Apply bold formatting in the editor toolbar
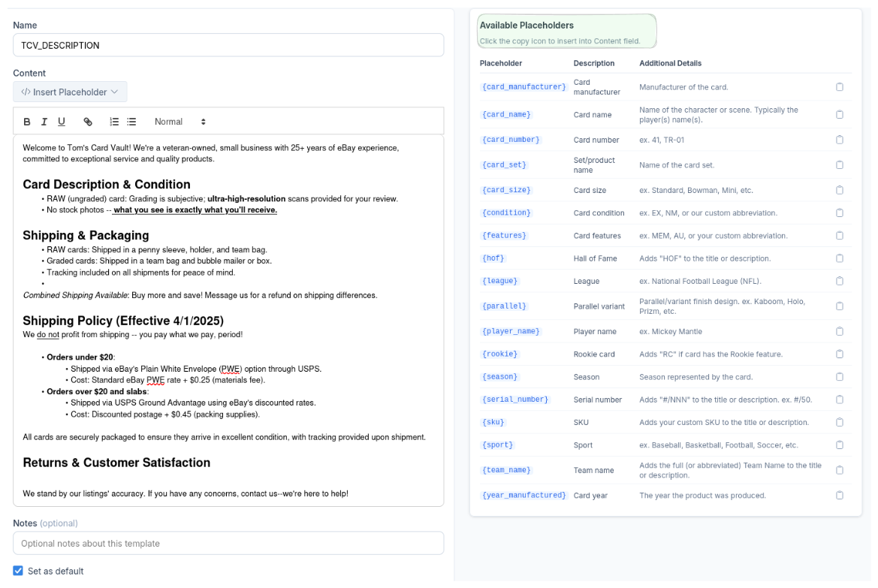Screen dimensions: 878x588 coord(26,121)
